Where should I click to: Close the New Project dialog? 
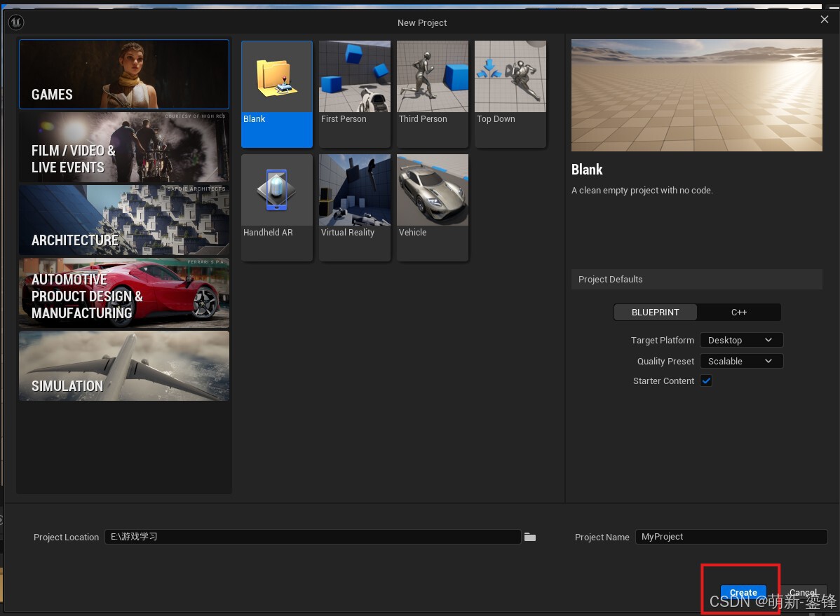[825, 20]
